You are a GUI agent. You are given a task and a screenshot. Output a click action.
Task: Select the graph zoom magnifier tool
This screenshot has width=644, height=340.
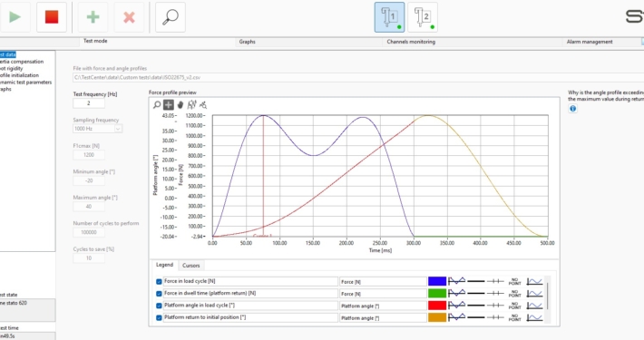click(x=157, y=105)
